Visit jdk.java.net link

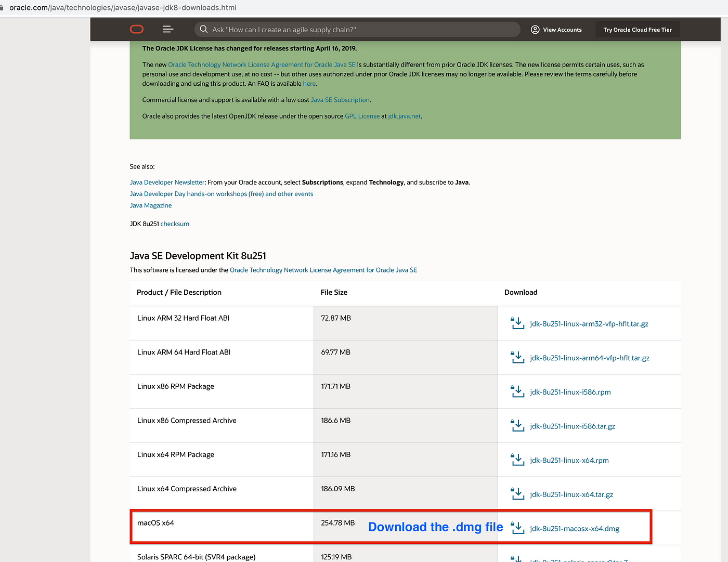point(405,116)
